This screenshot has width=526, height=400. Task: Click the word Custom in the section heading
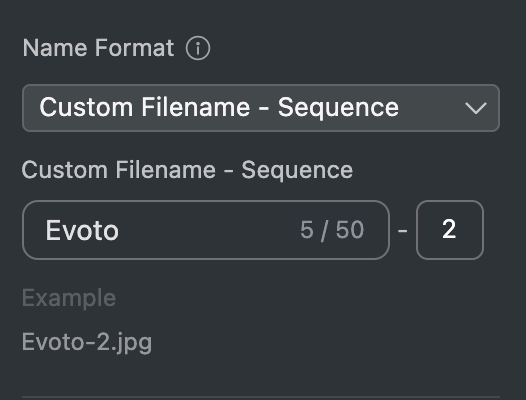(64, 170)
